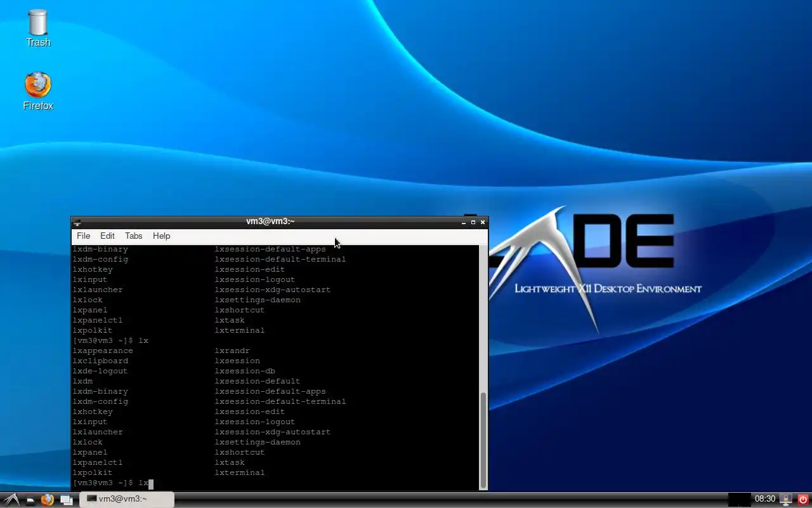Open the terminal File menu
The width and height of the screenshot is (812, 508).
[84, 236]
